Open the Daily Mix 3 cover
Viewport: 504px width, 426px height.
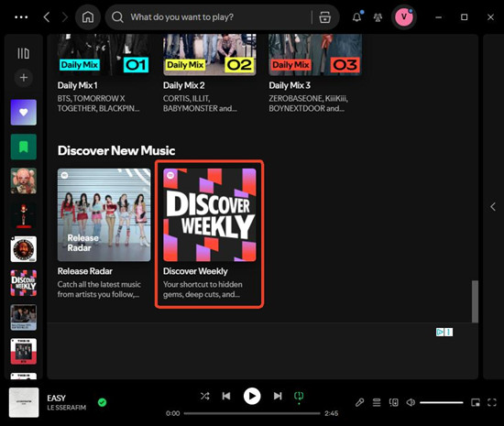(315, 55)
